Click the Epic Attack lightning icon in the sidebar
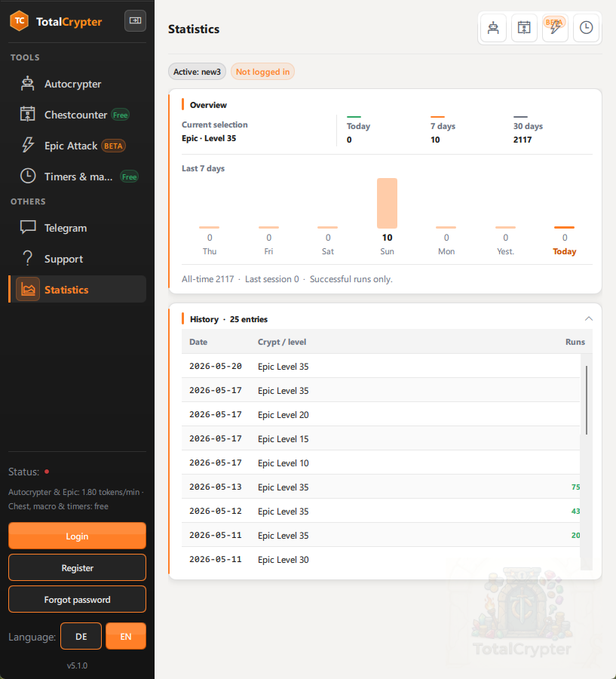This screenshot has width=616, height=679. (28, 146)
